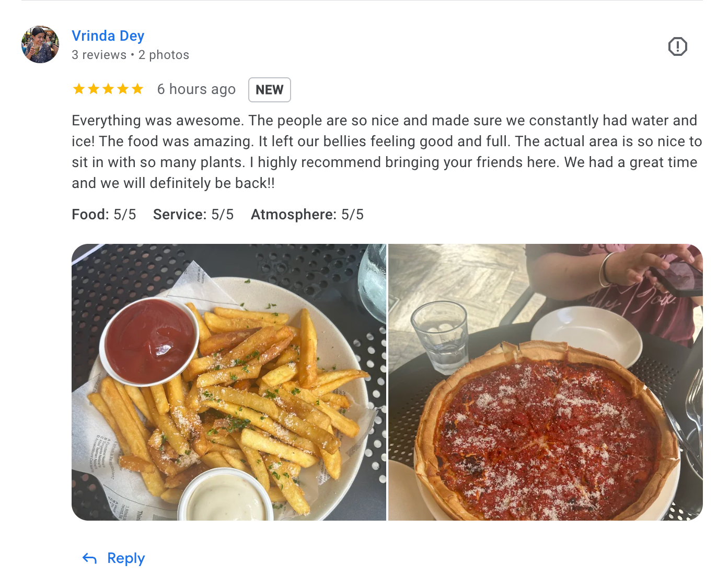Click the review text starting 'Everything was awesome'

tap(387, 151)
